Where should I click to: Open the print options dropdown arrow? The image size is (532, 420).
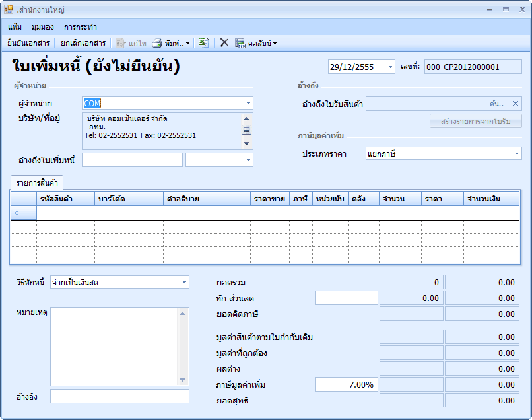coord(188,44)
